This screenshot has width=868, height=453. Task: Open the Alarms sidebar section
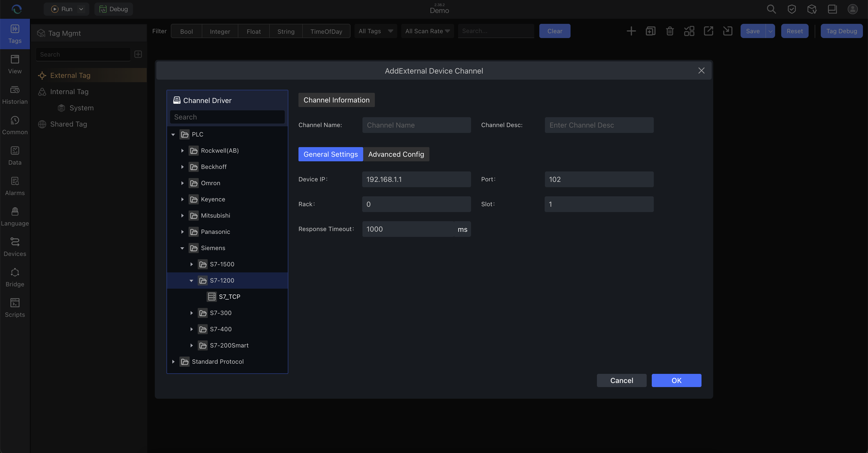coord(15,186)
